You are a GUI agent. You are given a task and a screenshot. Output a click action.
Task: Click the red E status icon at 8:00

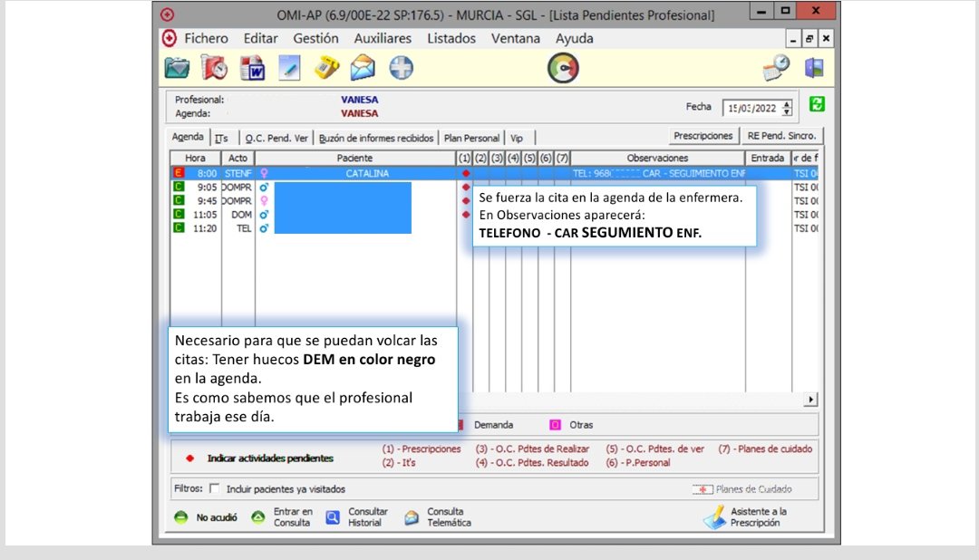[179, 173]
